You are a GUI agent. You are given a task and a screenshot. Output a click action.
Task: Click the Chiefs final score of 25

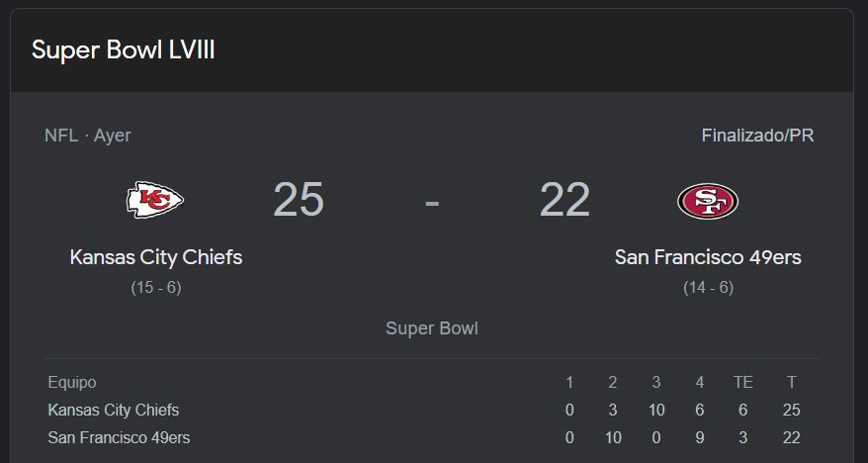point(299,200)
